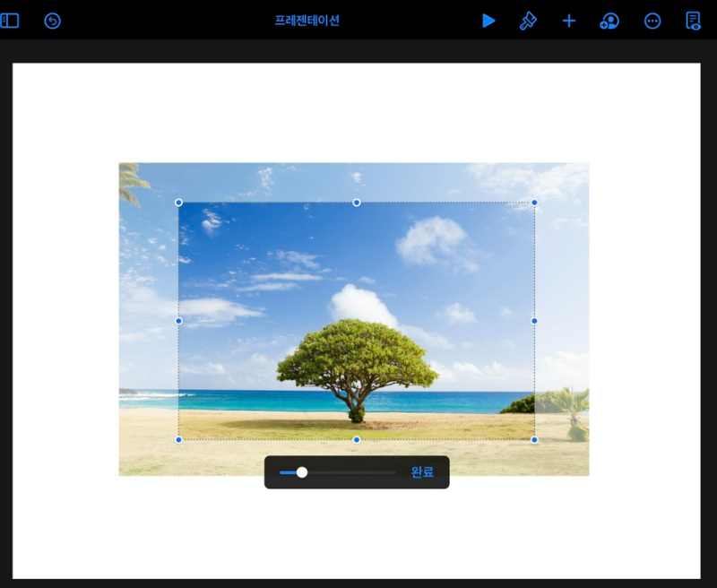Select the bottom-right mask corner handle
Image resolution: width=717 pixels, height=588 pixels.
coord(534,440)
